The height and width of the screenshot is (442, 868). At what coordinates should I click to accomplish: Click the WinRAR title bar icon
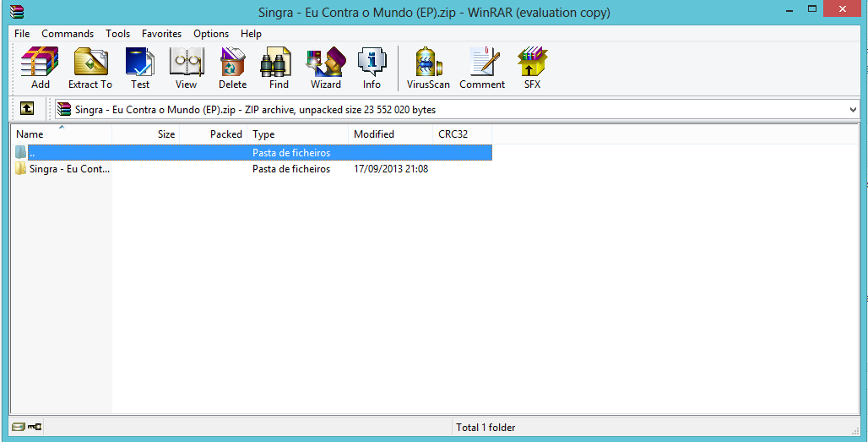(17, 12)
